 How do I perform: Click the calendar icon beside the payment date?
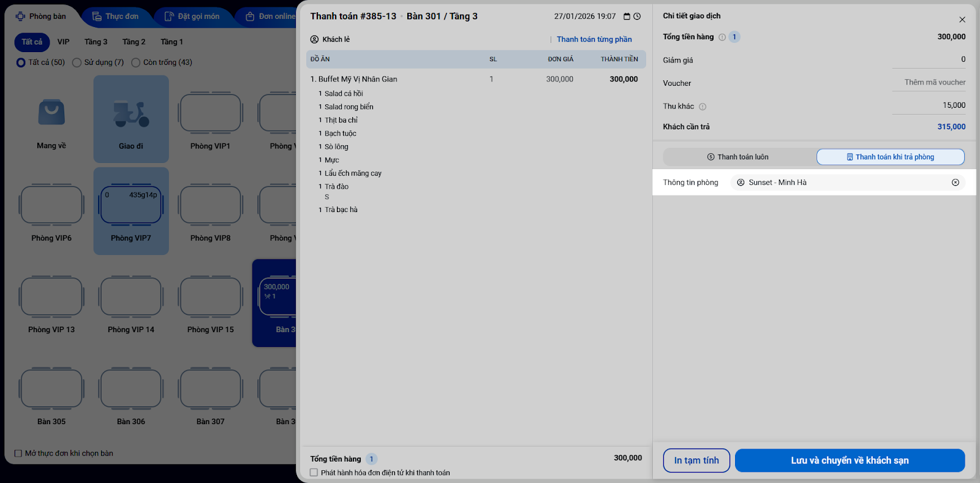[627, 17]
